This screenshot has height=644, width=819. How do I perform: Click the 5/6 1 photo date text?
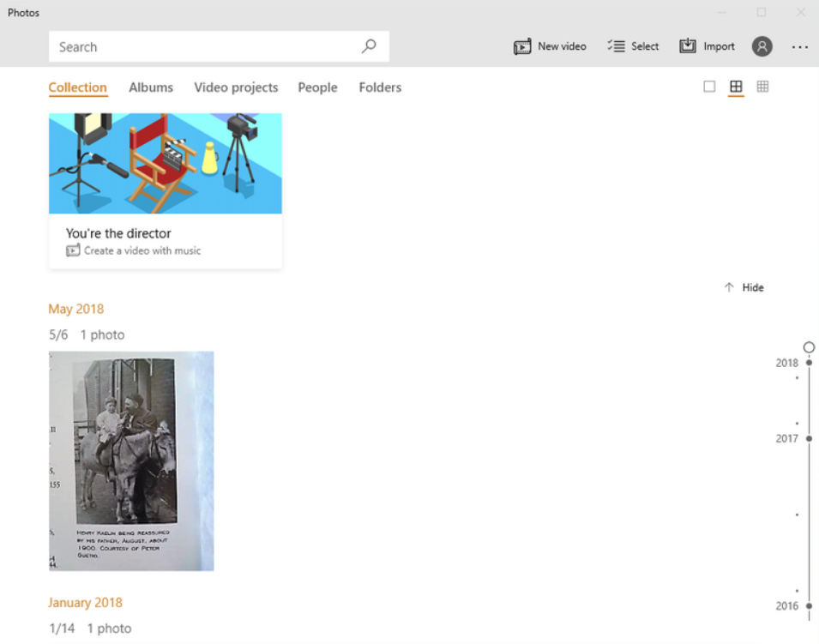[87, 334]
